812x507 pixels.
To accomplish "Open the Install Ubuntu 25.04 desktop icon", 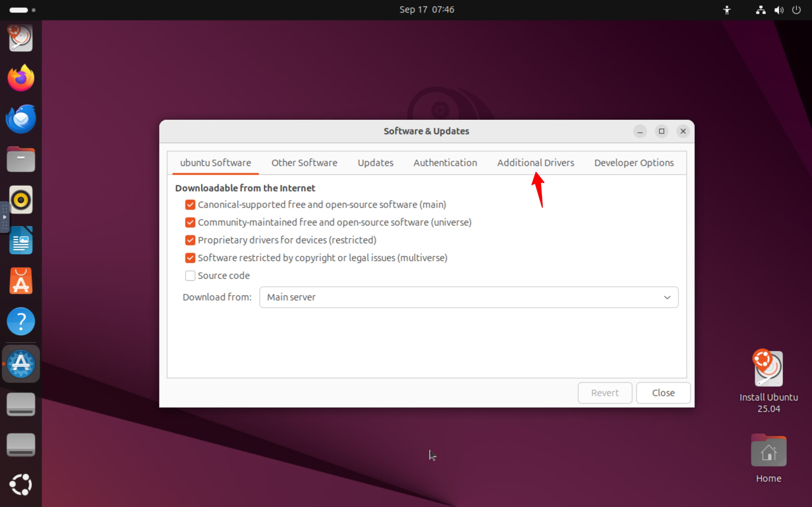I will point(768,369).
